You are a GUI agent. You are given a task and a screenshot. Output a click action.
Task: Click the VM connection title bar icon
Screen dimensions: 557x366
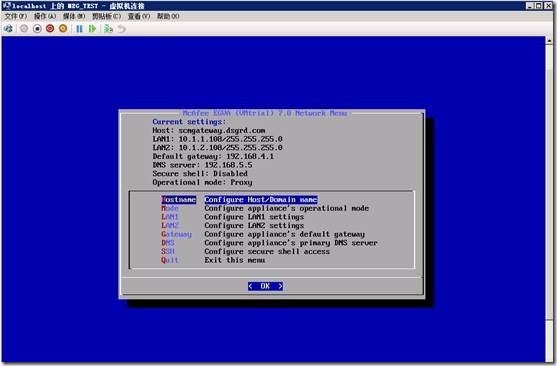tap(7, 6)
